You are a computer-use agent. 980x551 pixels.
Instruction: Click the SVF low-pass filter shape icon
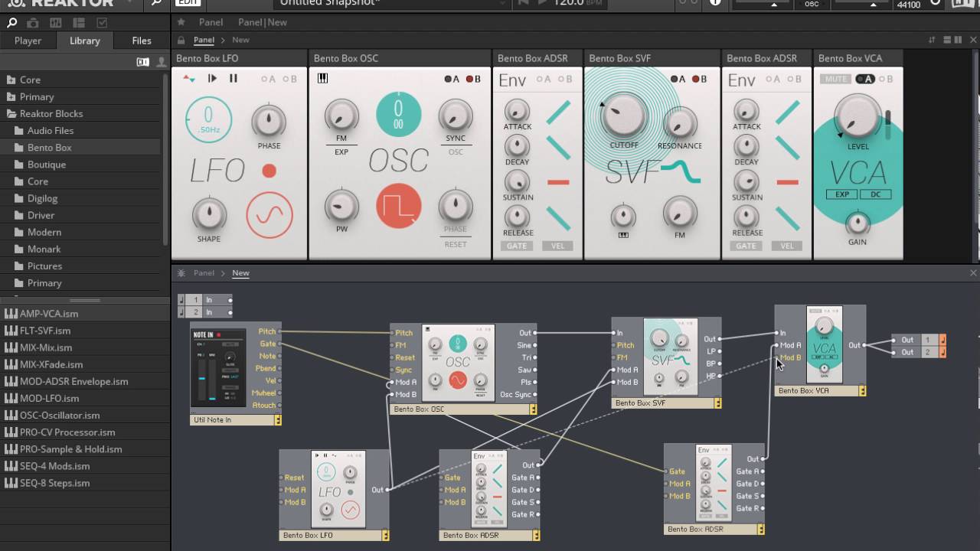click(x=680, y=172)
